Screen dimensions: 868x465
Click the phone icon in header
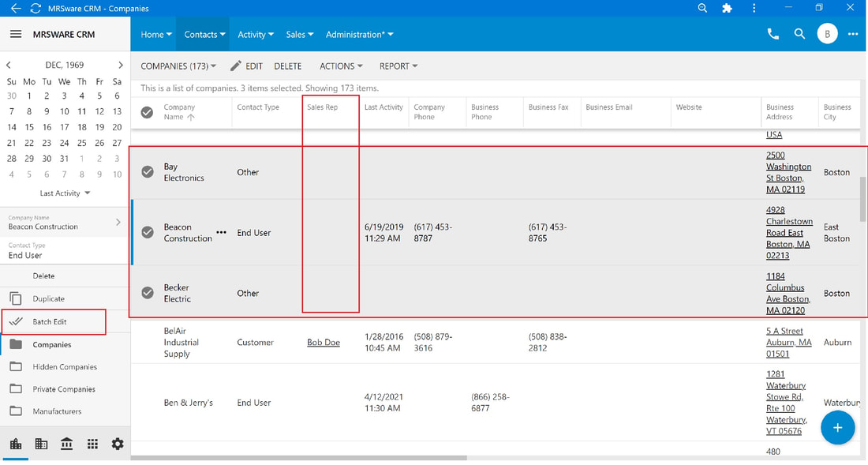click(x=773, y=34)
